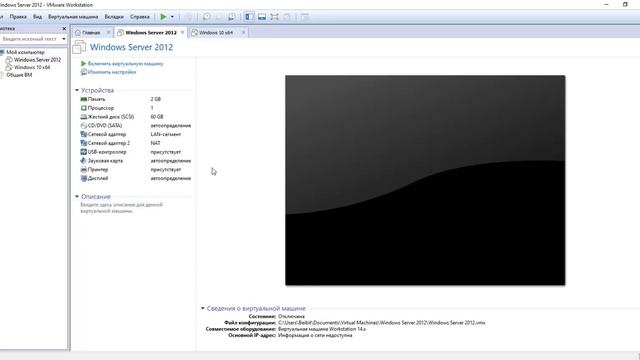Open the power options dropdown arrow
Image resolution: width=640 pixels, height=360 pixels.
(172, 17)
